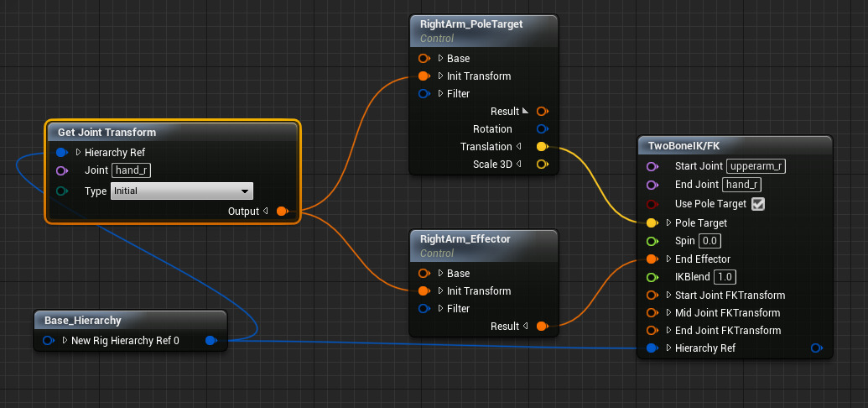Viewport: 868px width, 408px height.
Task: Open the Type dropdown set to Initial
Action: pos(181,191)
